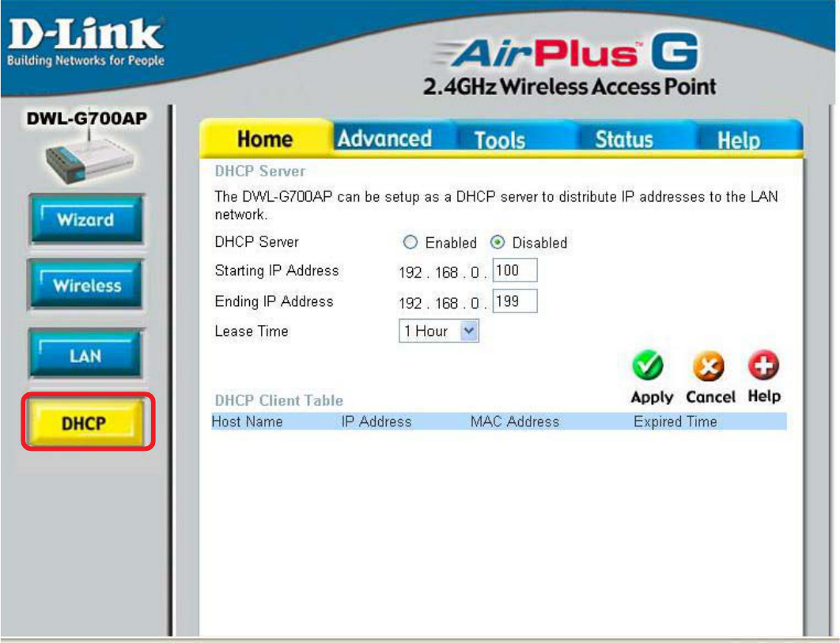Select the yellow DHCP sidebar button
840x643 pixels.
point(86,422)
